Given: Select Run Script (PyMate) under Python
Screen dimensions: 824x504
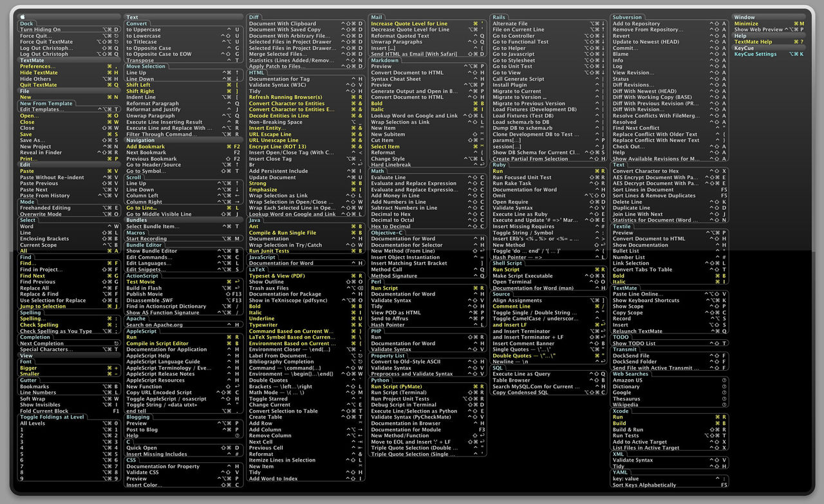Looking at the screenshot, I should (397, 387).
